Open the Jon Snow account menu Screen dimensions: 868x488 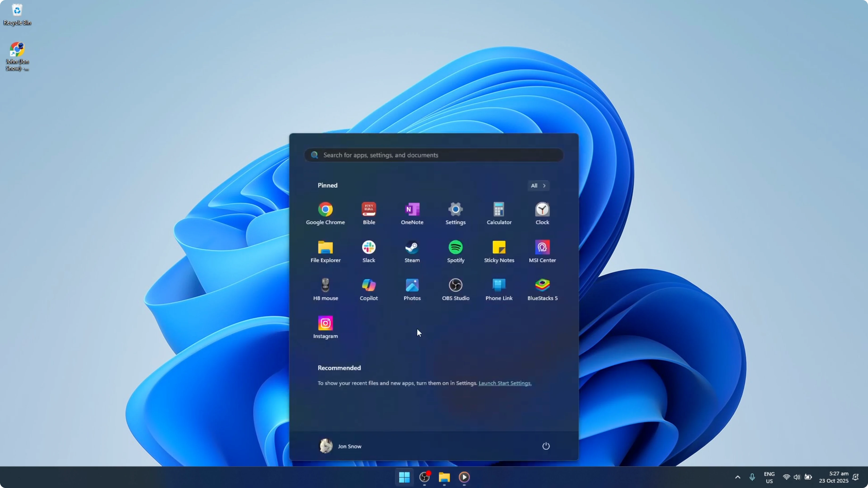coord(340,446)
